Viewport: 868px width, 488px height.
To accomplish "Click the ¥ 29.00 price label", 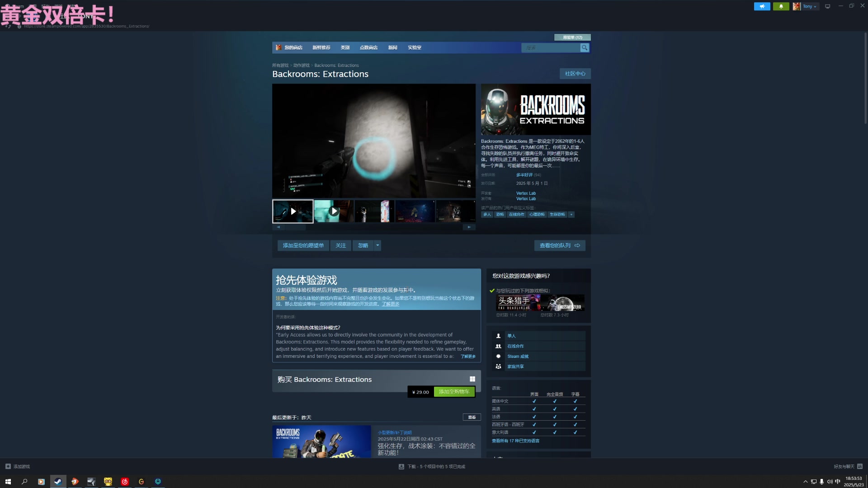I will tap(420, 392).
